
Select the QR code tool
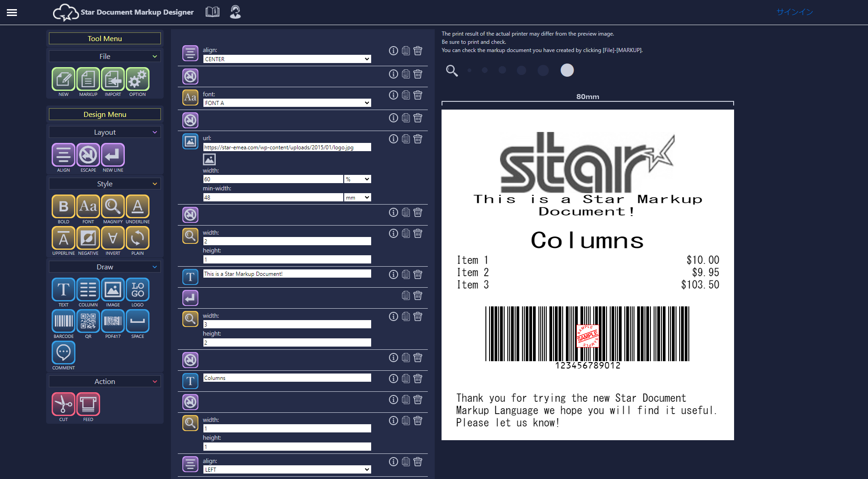pyautogui.click(x=88, y=321)
